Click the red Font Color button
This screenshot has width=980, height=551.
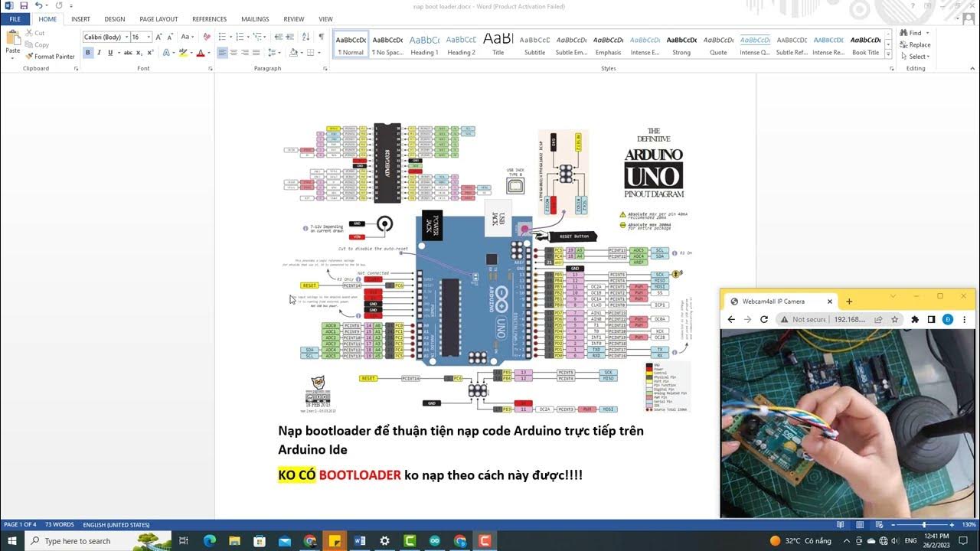coord(200,53)
